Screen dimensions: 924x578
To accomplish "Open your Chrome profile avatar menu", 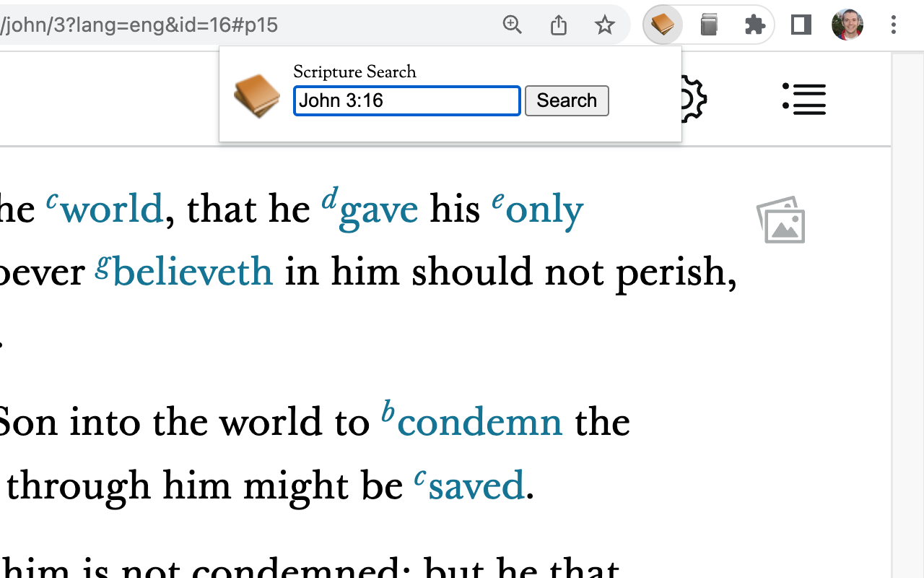I will click(847, 24).
